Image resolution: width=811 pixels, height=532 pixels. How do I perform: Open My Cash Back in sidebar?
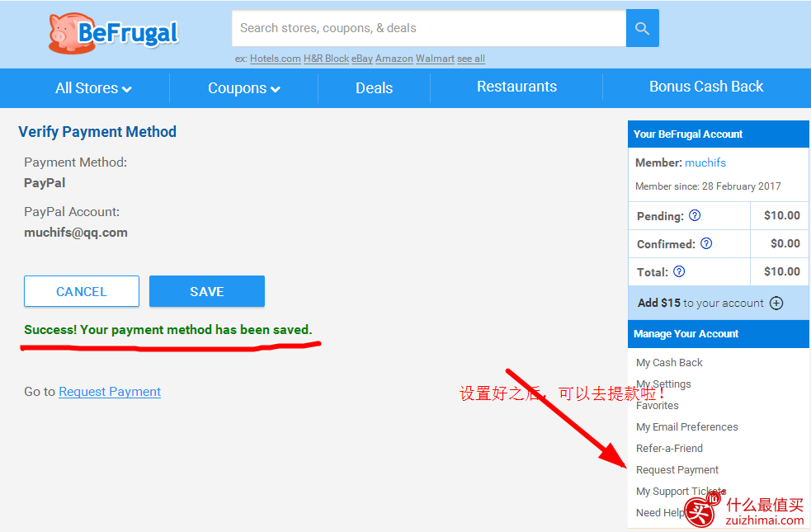669,363
